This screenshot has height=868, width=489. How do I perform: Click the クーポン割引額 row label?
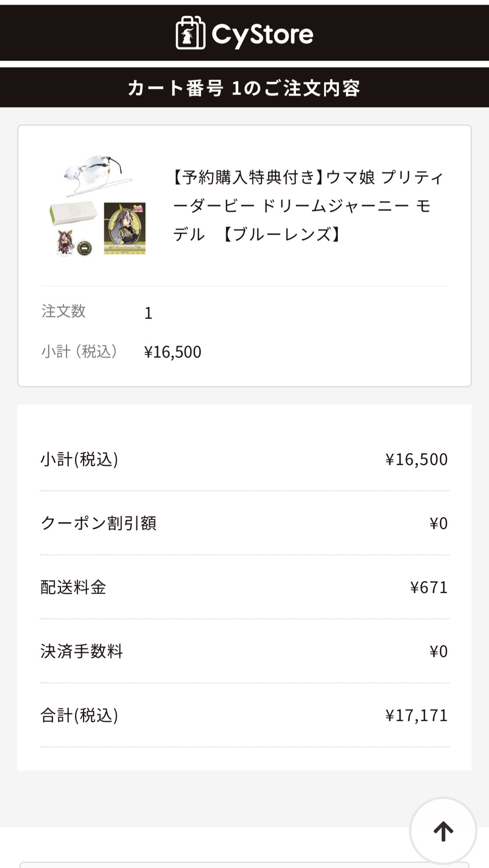tap(98, 523)
